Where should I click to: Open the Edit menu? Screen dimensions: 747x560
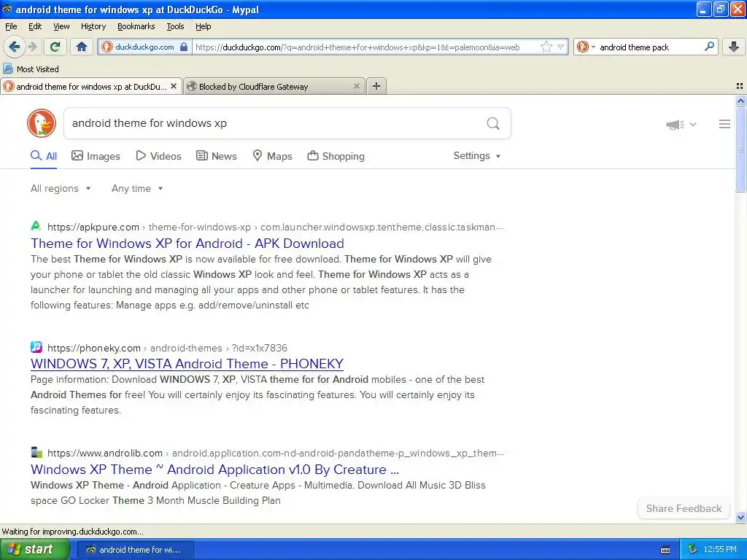click(x=35, y=26)
